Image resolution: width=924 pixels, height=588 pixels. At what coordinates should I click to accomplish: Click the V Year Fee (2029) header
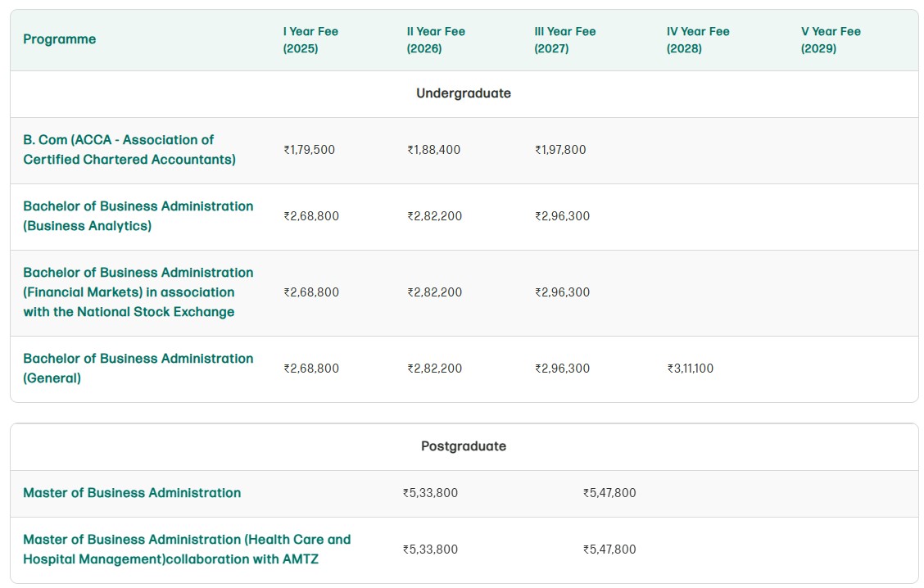831,40
